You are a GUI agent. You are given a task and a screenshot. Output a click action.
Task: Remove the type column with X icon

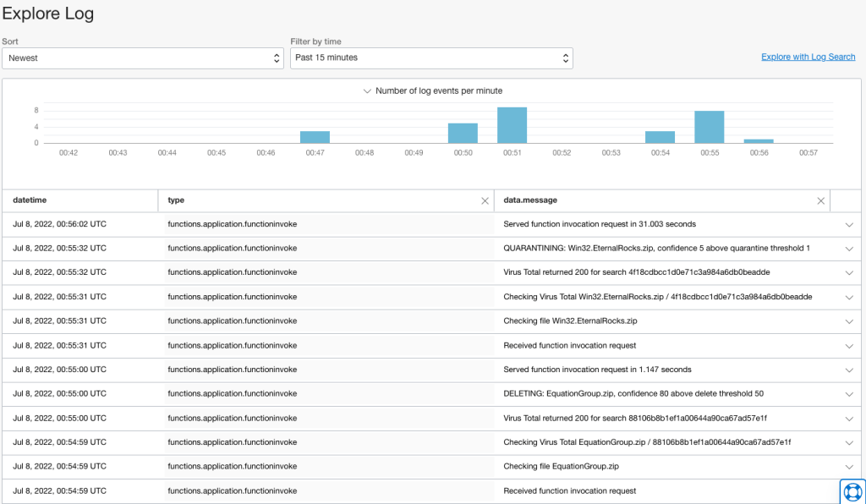[485, 200]
